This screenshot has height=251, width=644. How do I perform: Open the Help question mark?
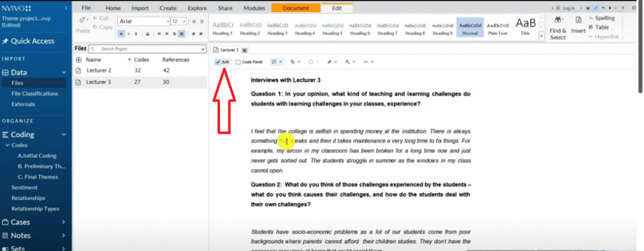[623, 8]
